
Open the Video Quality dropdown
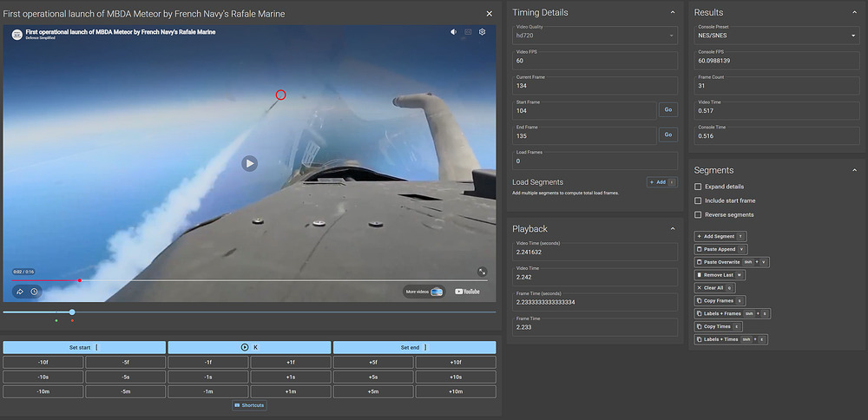click(x=595, y=36)
